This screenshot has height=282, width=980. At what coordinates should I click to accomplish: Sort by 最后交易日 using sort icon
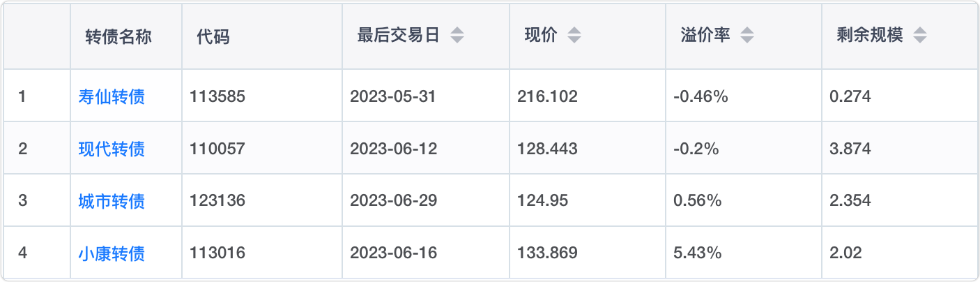[x=457, y=36]
